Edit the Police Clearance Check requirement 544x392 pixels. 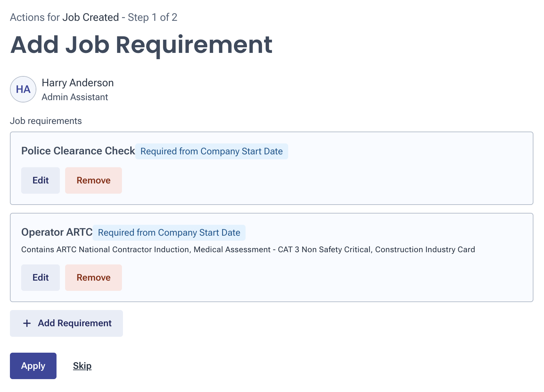point(40,180)
